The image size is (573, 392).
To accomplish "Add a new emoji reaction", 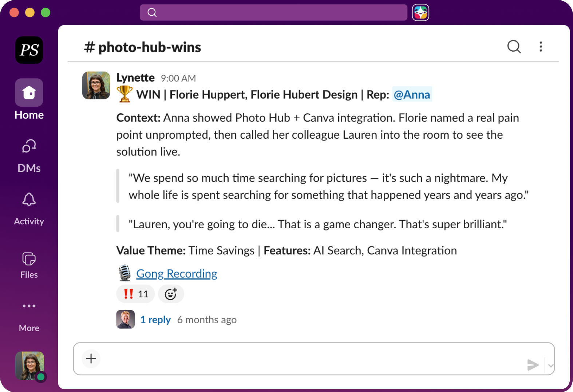I will 171,294.
